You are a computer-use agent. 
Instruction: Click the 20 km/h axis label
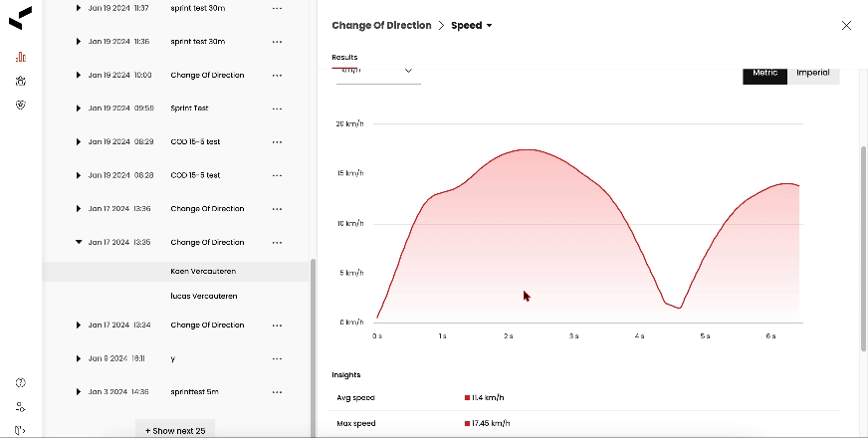pos(349,123)
